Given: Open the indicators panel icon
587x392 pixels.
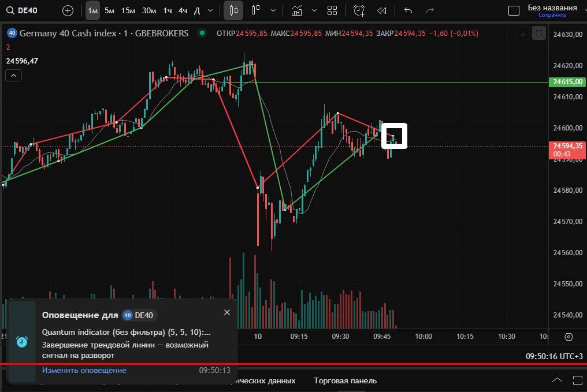Looking at the screenshot, I should tap(296, 10).
